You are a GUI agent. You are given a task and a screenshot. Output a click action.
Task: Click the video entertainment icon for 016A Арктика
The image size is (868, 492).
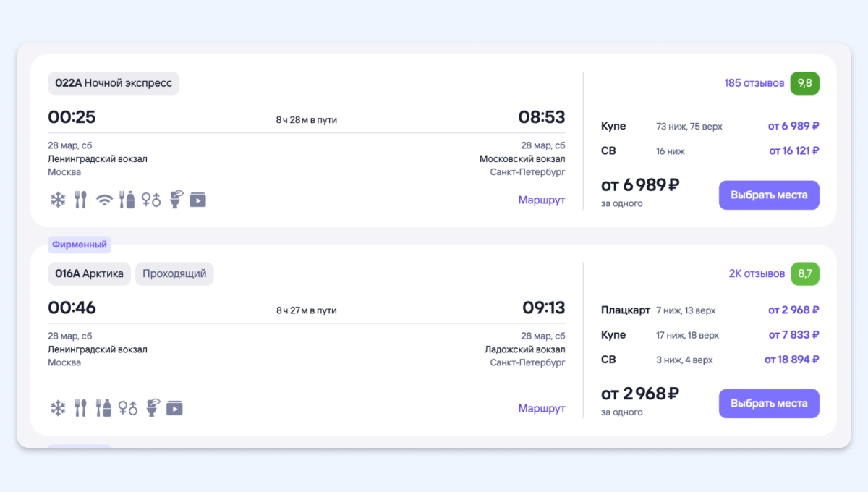[x=174, y=408]
